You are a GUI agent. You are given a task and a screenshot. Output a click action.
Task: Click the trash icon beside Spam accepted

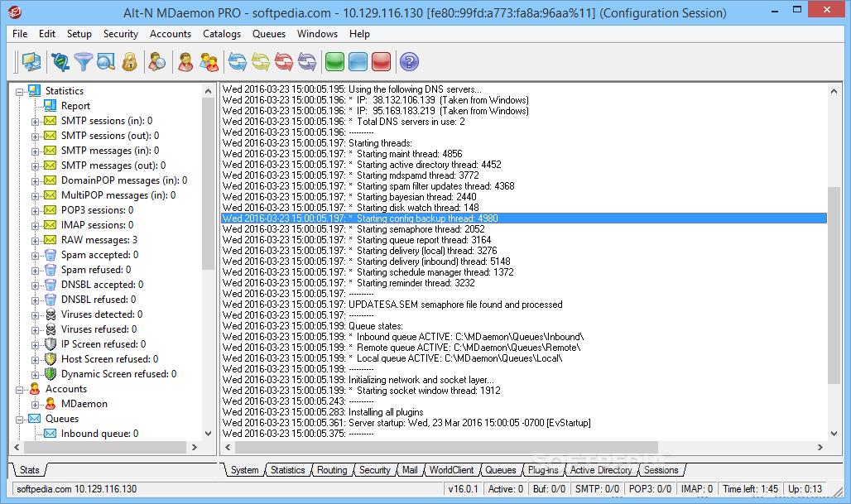pyautogui.click(x=50, y=254)
